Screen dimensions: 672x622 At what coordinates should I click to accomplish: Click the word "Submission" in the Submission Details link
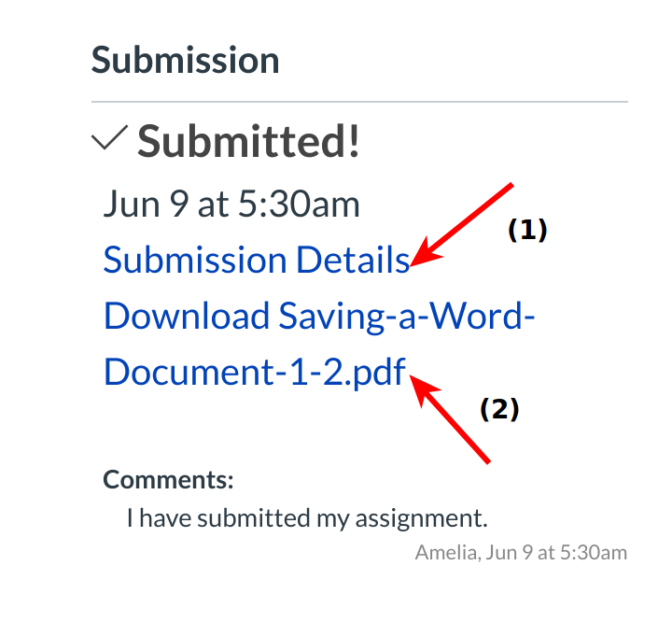194,260
